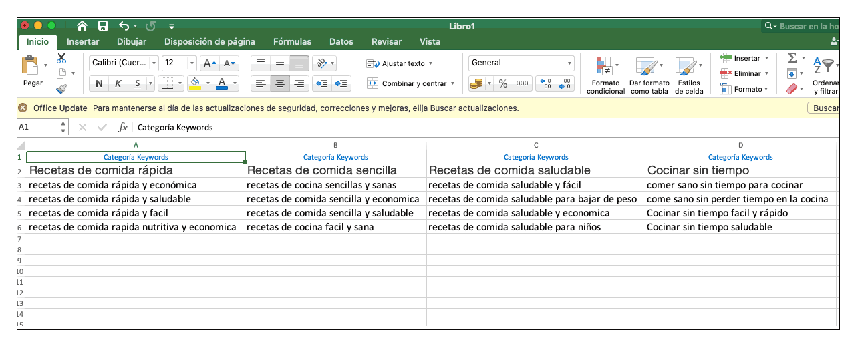Click the AutoSum sigma icon
The height and width of the screenshot is (346, 868).
[792, 59]
